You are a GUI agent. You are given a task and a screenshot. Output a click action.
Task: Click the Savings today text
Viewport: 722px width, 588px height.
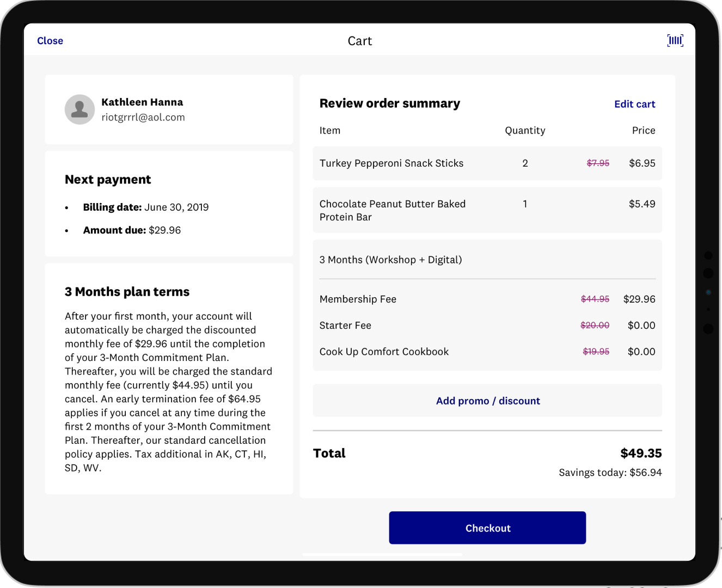point(610,473)
